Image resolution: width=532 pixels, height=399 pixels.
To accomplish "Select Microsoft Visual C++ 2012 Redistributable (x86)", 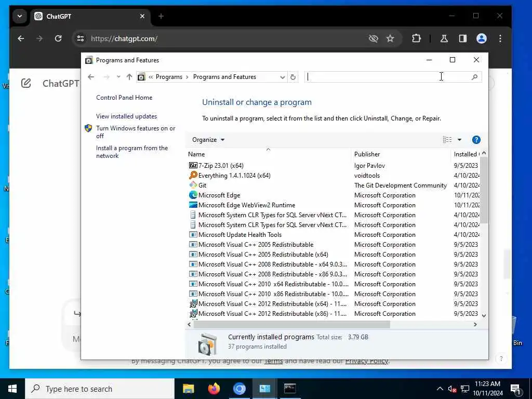I will pyautogui.click(x=272, y=313).
